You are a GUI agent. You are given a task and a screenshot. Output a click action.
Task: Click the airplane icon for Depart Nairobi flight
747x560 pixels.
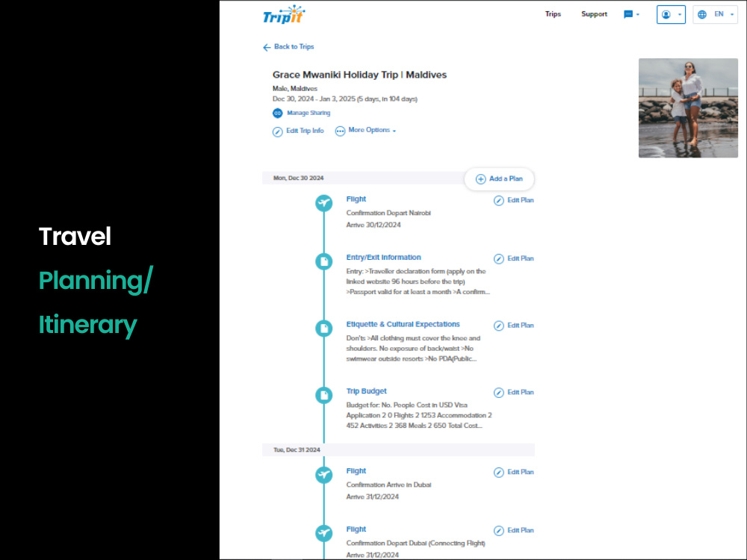[324, 203]
